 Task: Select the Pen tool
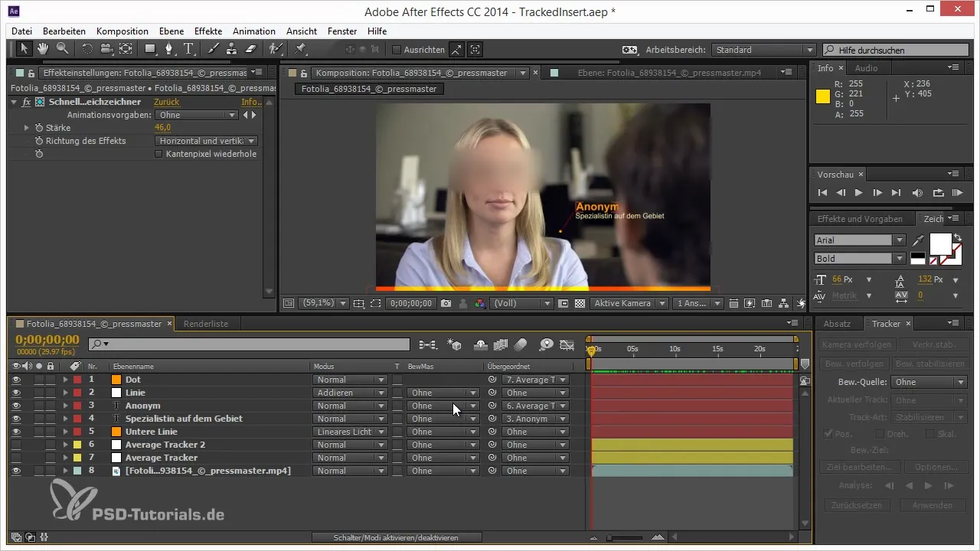[170, 49]
